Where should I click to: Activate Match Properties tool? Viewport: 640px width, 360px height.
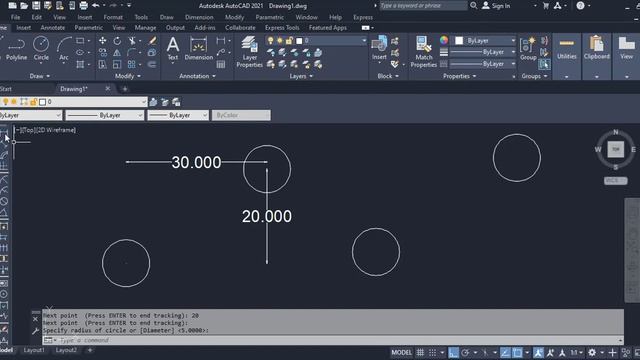click(x=424, y=52)
